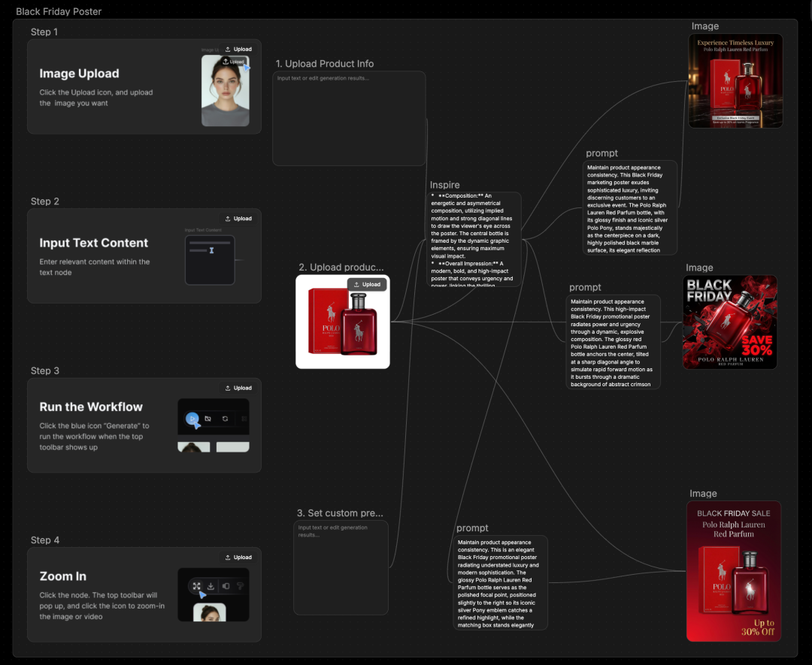Image resolution: width=812 pixels, height=665 pixels.
Task: Click the 'Image' title above the 30% Off poster
Action: (703, 494)
